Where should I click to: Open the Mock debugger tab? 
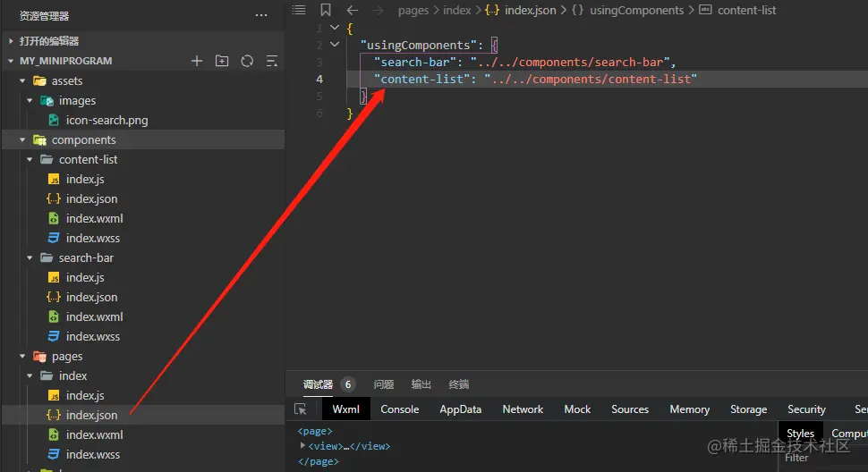point(577,409)
